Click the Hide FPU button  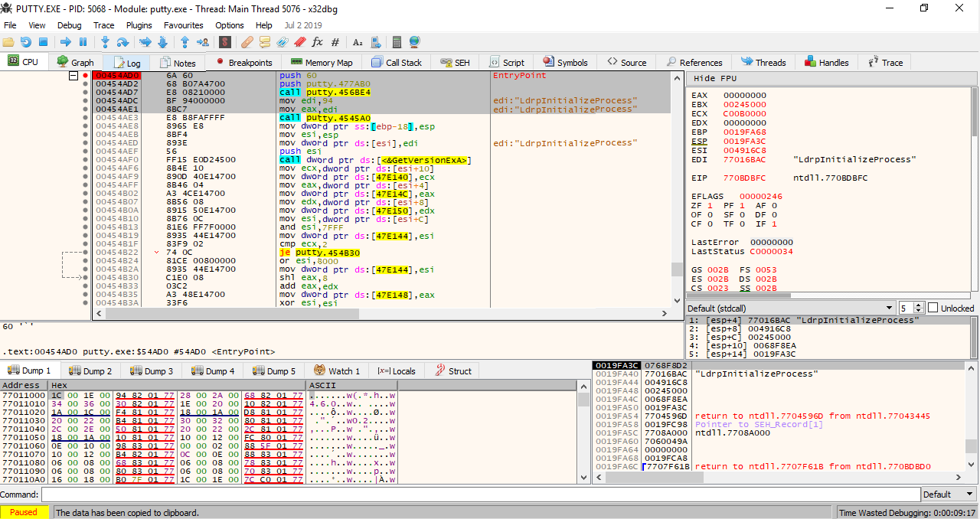click(715, 79)
